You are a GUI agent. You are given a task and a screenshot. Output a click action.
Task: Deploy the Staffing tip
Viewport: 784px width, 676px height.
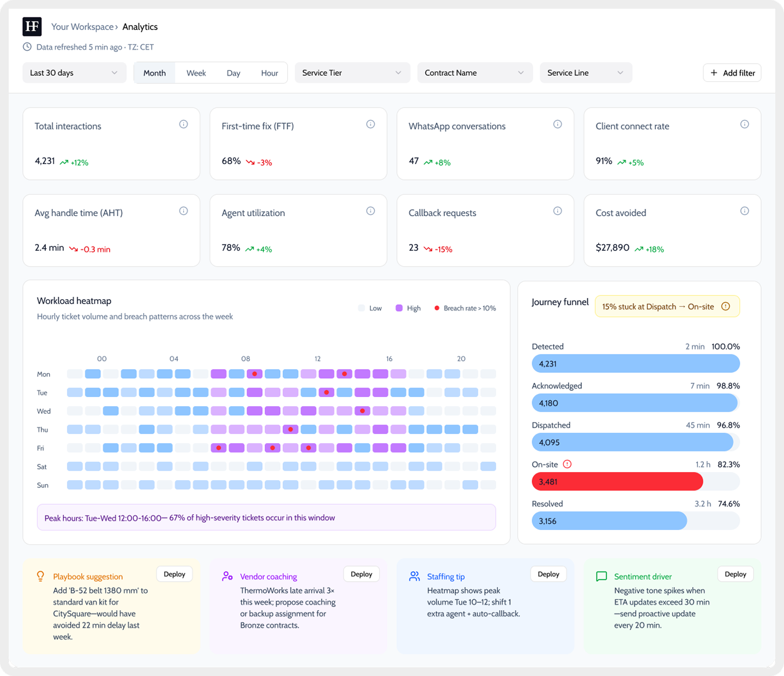tap(548, 574)
